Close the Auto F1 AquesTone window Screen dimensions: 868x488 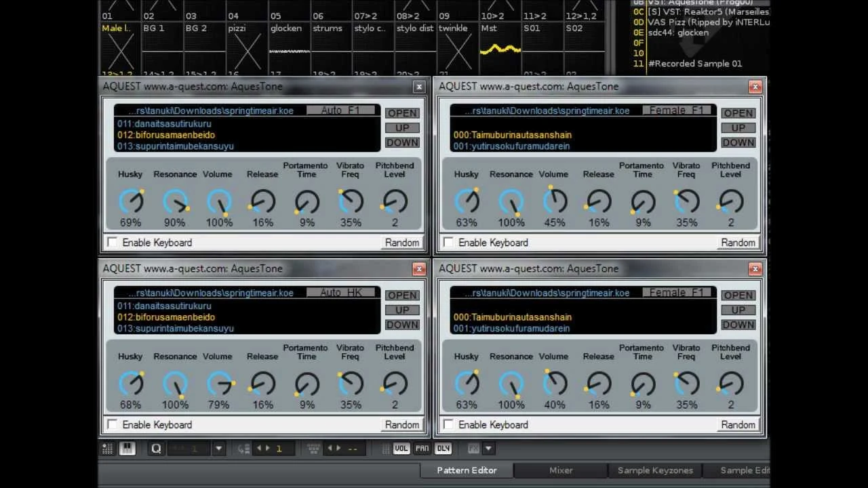click(x=419, y=87)
